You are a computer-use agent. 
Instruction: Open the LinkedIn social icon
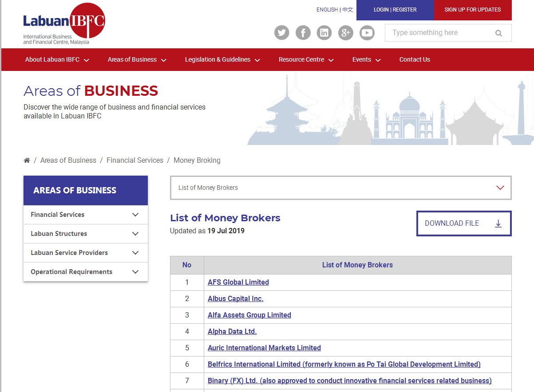pyautogui.click(x=324, y=33)
